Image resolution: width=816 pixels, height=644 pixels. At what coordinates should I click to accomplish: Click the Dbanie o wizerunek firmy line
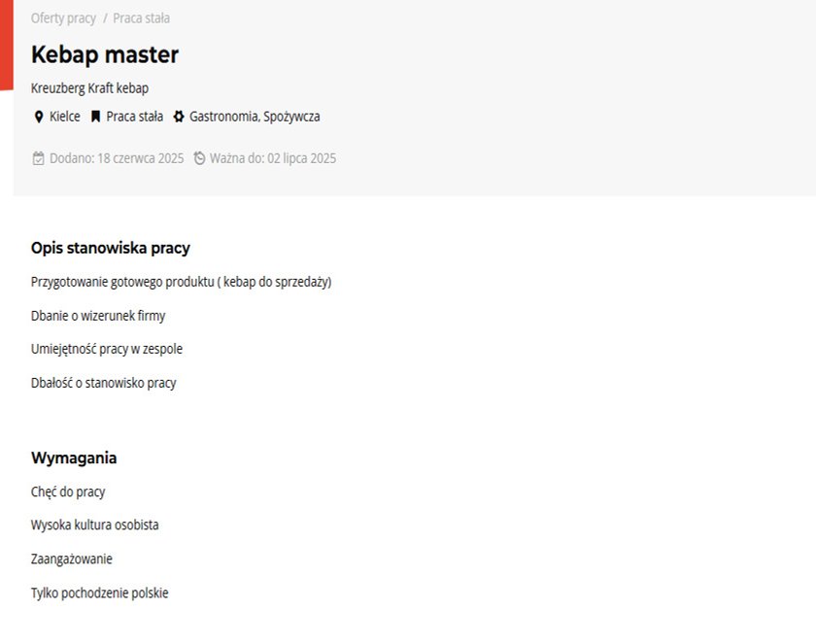pos(98,316)
